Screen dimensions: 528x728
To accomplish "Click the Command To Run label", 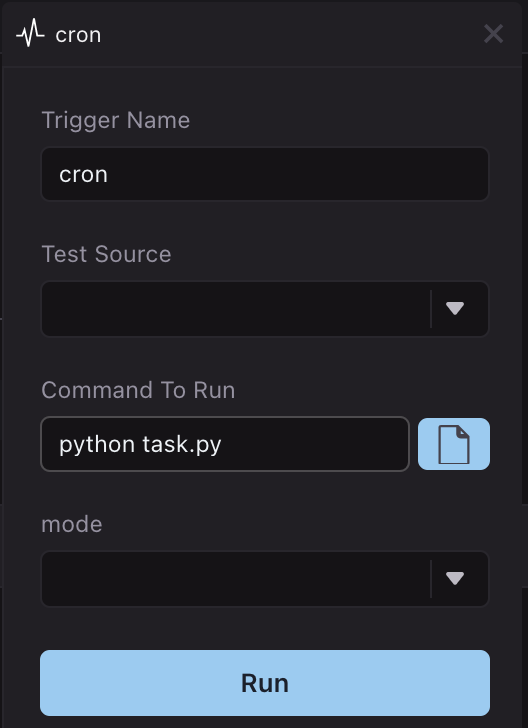I will pyautogui.click(x=138, y=390).
